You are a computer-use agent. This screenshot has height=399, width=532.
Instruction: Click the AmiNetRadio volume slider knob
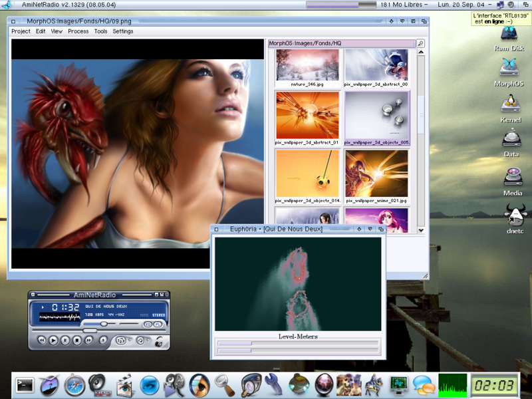(104, 324)
